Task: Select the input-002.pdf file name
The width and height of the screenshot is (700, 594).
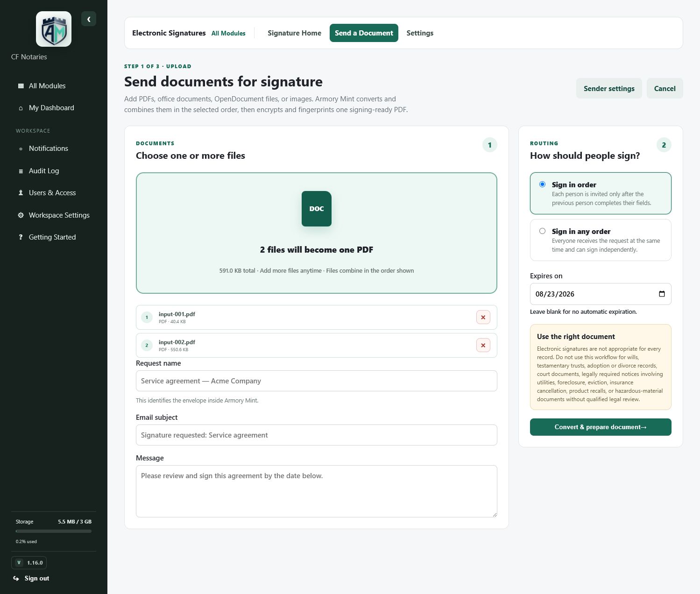Action: (x=177, y=342)
